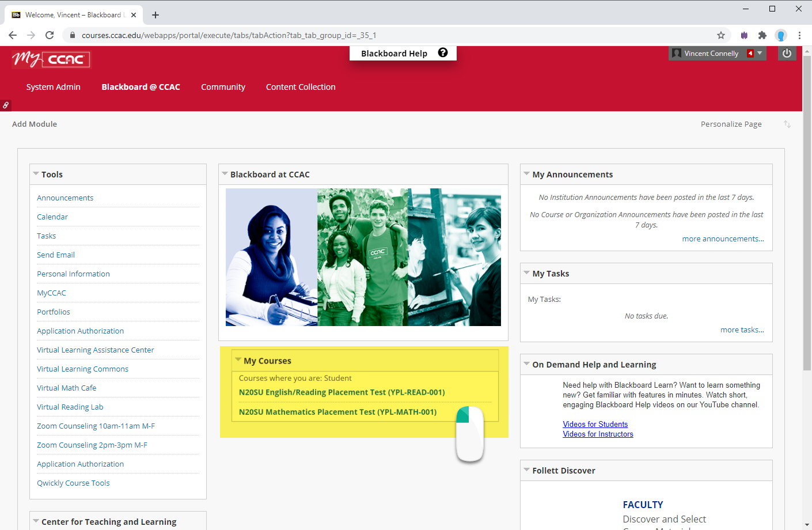Open Virtual Learning Assistance Center
812x530 pixels.
click(96, 350)
